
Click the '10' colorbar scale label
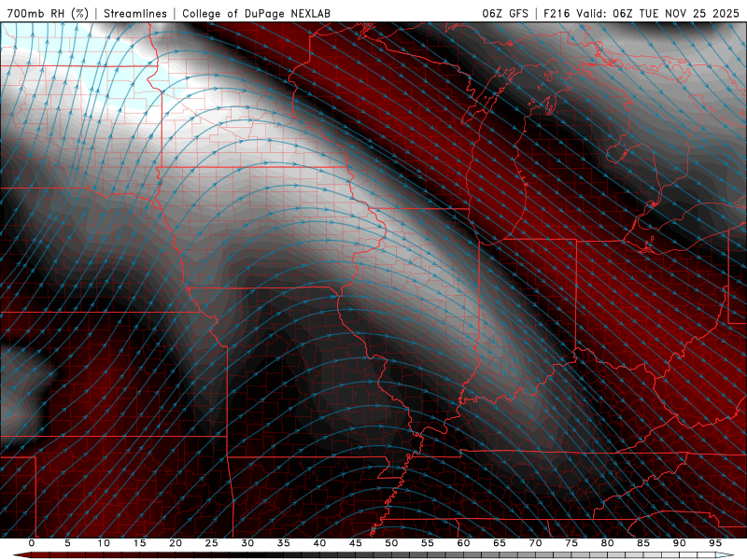(x=104, y=543)
